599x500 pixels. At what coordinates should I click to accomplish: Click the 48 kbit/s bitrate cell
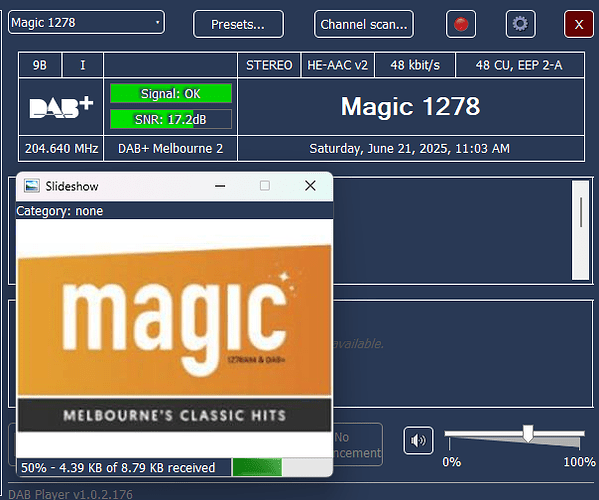[x=415, y=65]
